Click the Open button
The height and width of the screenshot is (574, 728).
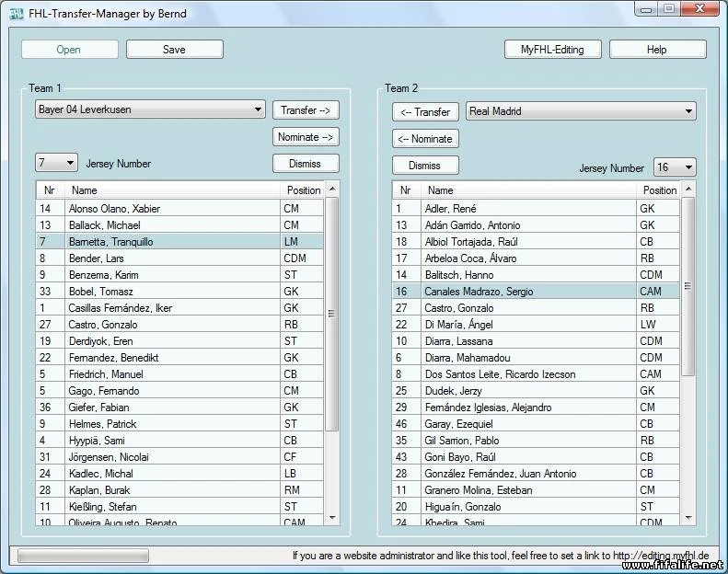(70, 50)
